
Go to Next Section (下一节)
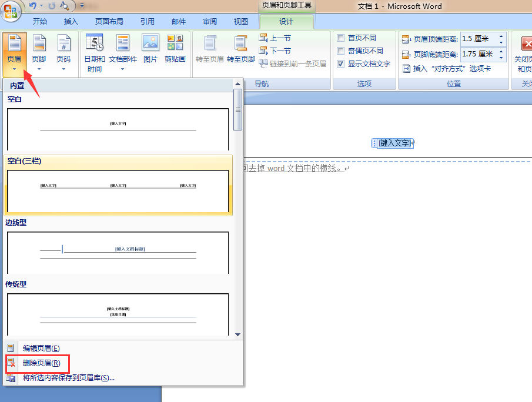[x=275, y=51]
